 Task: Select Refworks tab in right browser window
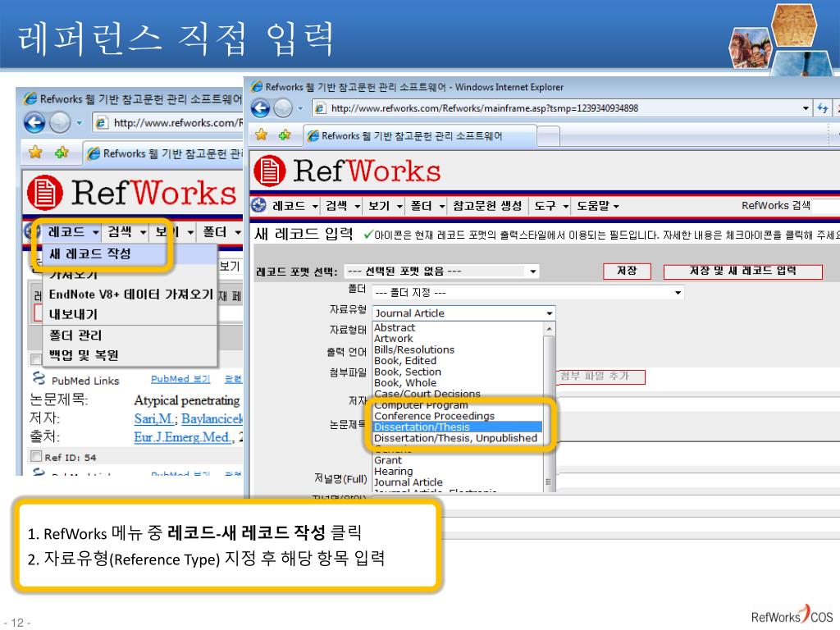tap(420, 135)
